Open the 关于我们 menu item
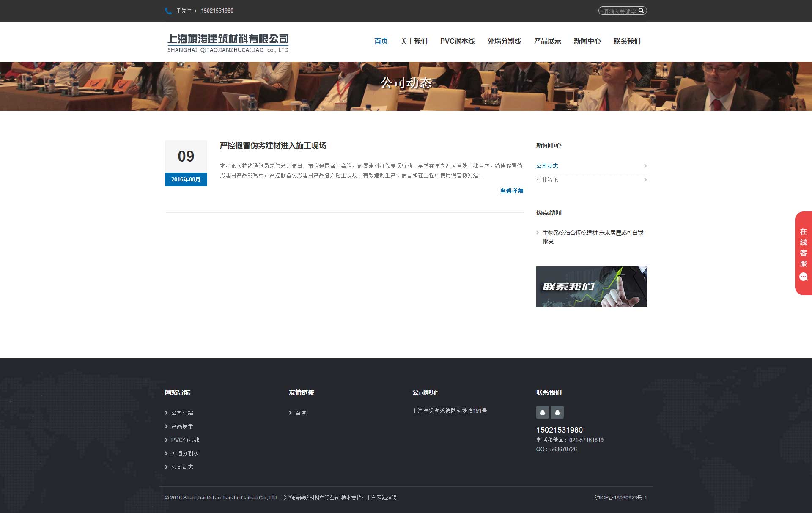The height and width of the screenshot is (513, 812). [414, 41]
